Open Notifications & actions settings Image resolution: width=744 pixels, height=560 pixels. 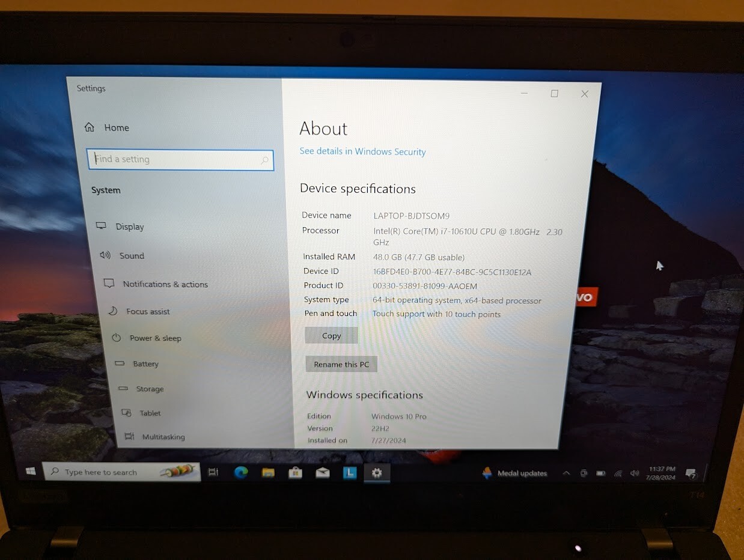(156, 284)
